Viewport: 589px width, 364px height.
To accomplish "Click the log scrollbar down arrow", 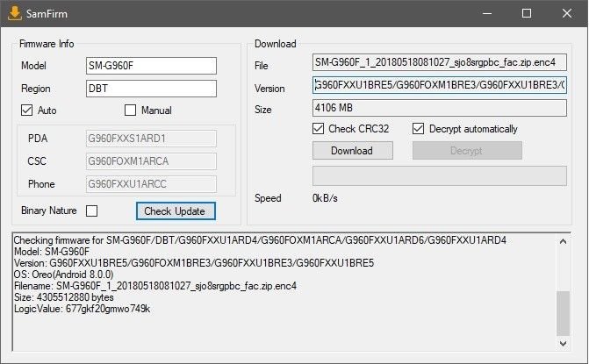I will [563, 343].
